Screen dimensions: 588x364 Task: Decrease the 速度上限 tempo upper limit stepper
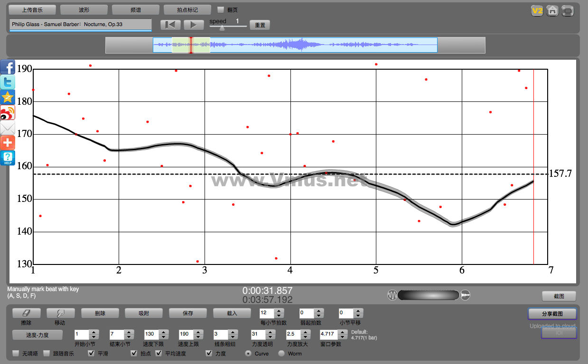198,336
